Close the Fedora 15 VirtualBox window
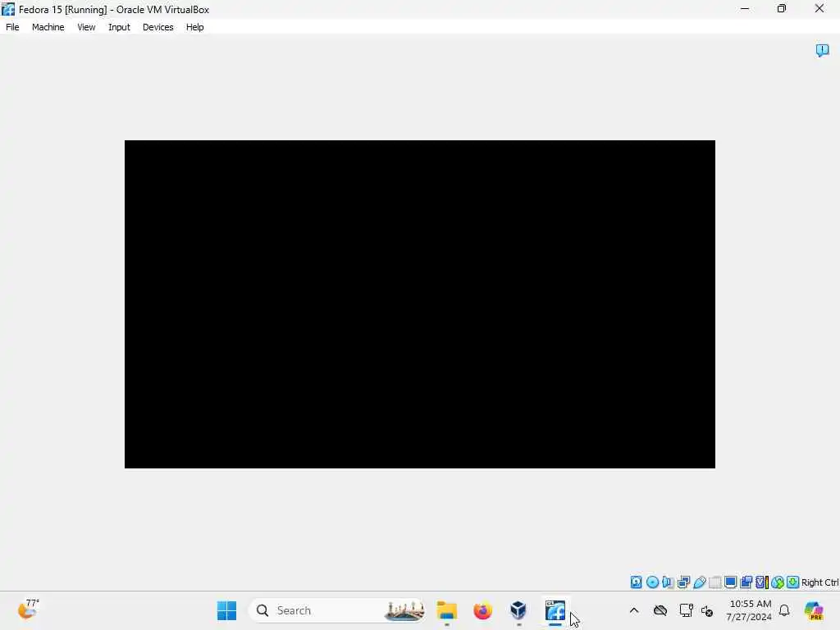Viewport: 840px width, 630px height. tap(819, 8)
